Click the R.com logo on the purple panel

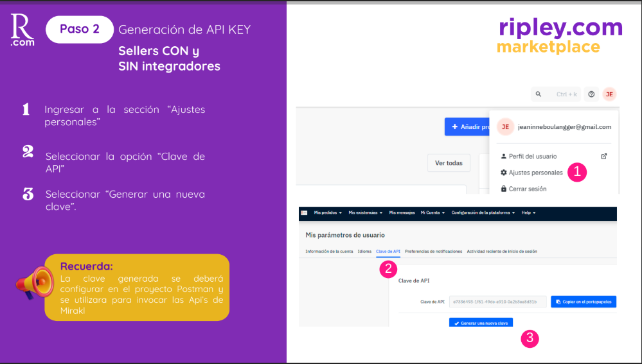click(22, 30)
